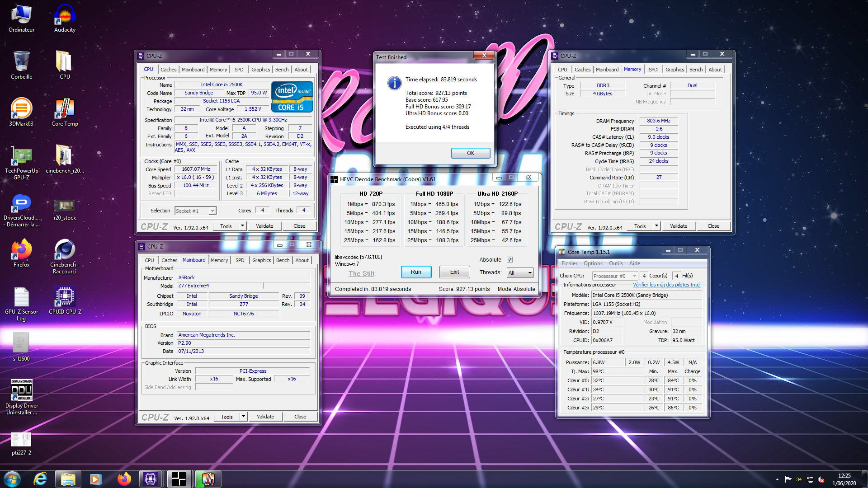Open DriversCloud desktop shortcut

point(21,211)
